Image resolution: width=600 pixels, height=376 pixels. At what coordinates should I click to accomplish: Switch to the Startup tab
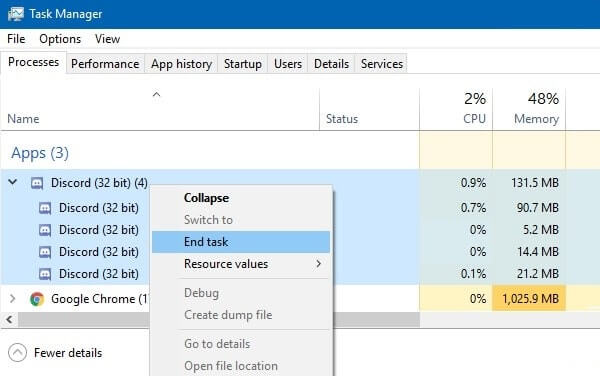tap(243, 64)
